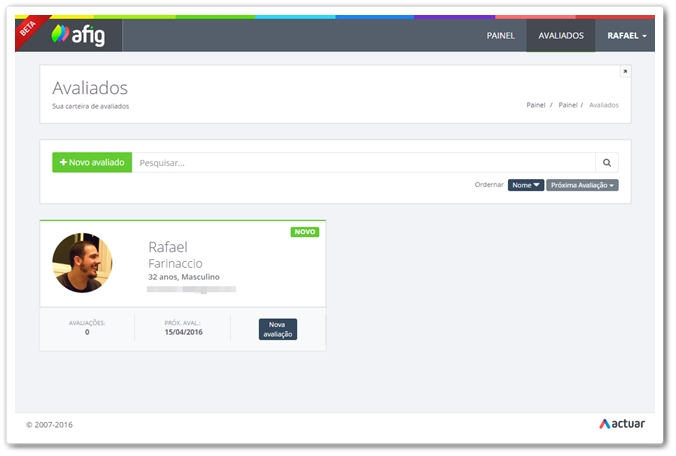Click the second Painel breadcrumb link
Viewport: 676px width, 456px height.
pos(568,105)
